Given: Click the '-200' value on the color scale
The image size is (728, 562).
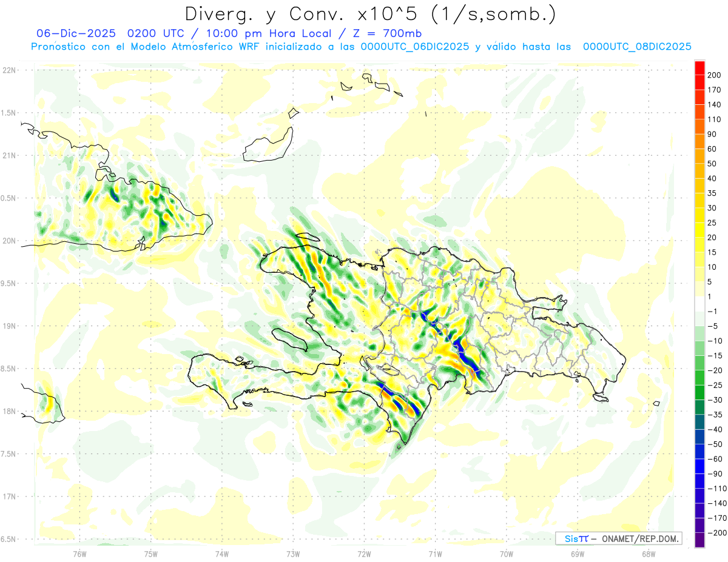Looking at the screenshot, I should [x=716, y=533].
